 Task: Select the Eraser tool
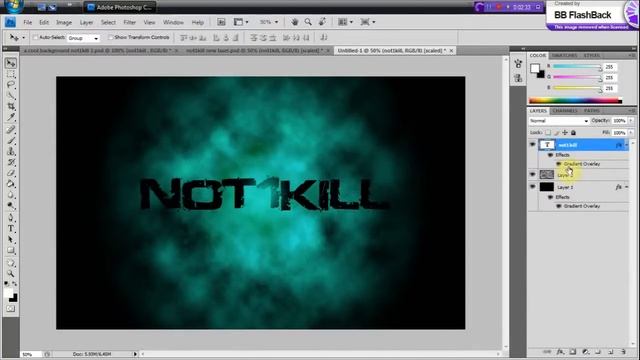point(11,173)
